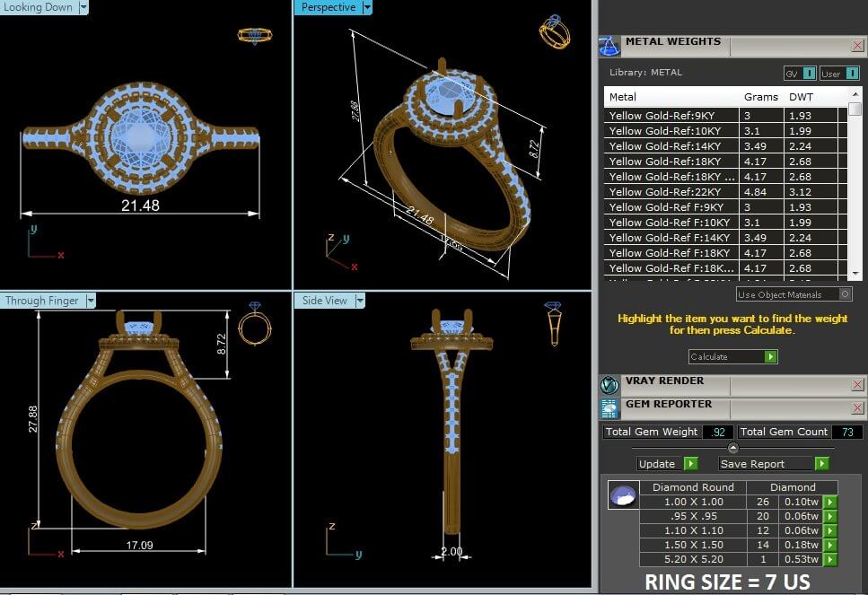
Task: Click the green arrow next to Save Report
Action: [821, 464]
